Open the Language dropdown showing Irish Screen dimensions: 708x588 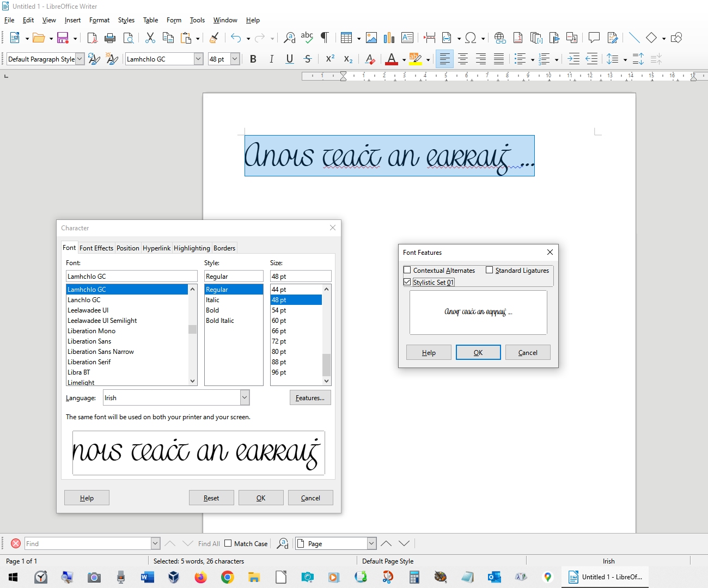[x=245, y=397]
